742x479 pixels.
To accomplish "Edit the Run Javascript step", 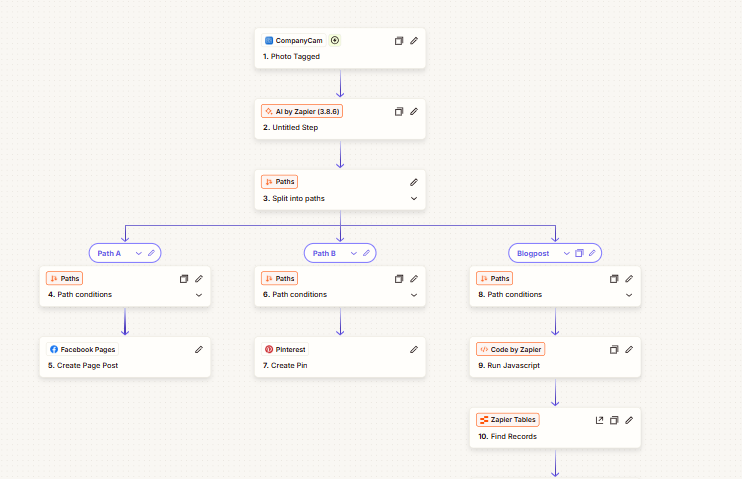I will (x=629, y=350).
